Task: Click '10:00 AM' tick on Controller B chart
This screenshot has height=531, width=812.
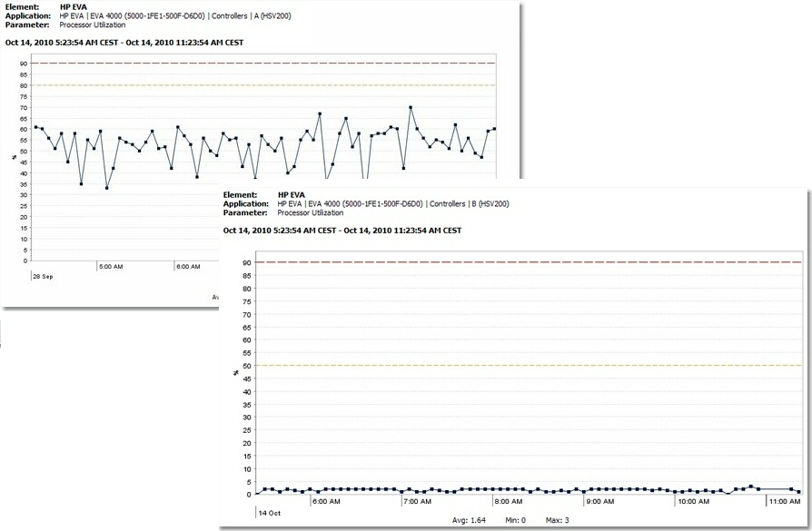Action: click(693, 501)
